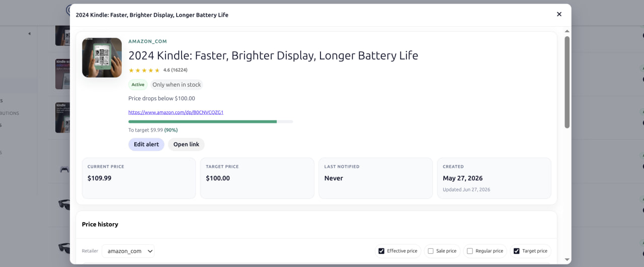Click the AMAZON_COM retailer label

(x=147, y=41)
